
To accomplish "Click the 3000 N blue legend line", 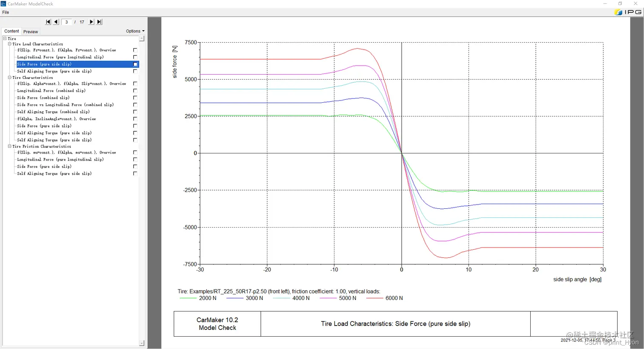I will 235,298.
